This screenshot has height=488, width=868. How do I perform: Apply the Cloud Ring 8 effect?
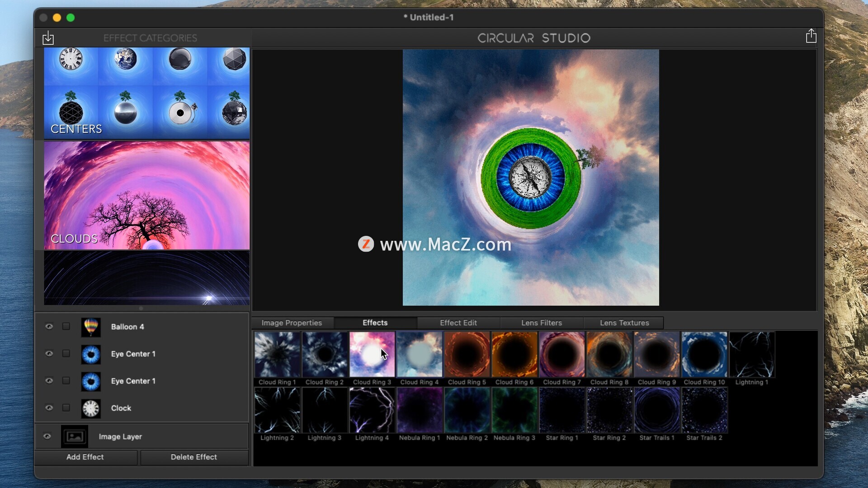point(609,354)
